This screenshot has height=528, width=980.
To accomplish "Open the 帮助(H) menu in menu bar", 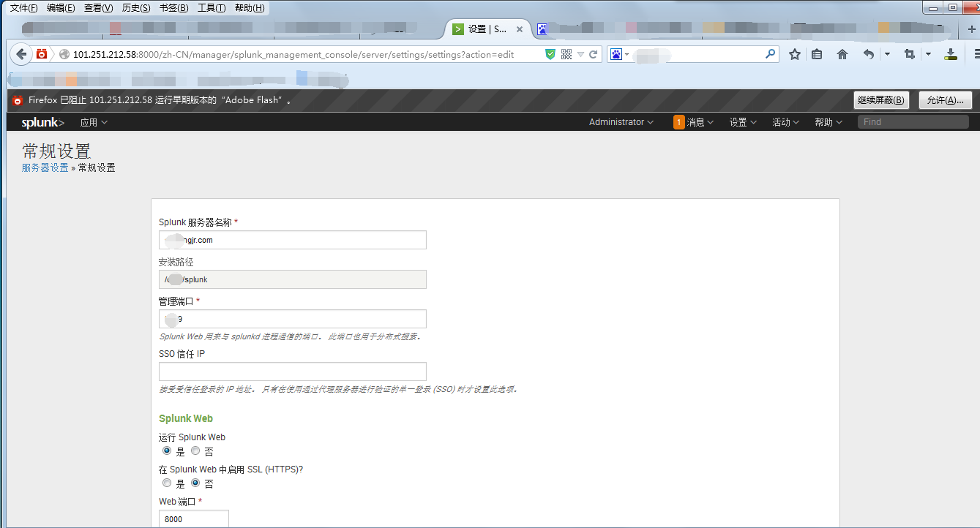I will tap(250, 8).
